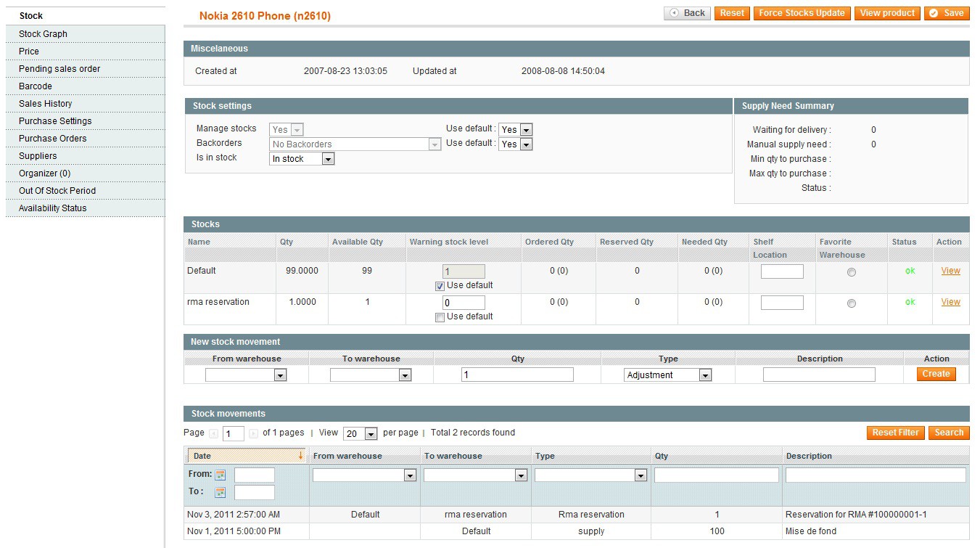
Task: Click the new movement Description field
Action: 819,375
